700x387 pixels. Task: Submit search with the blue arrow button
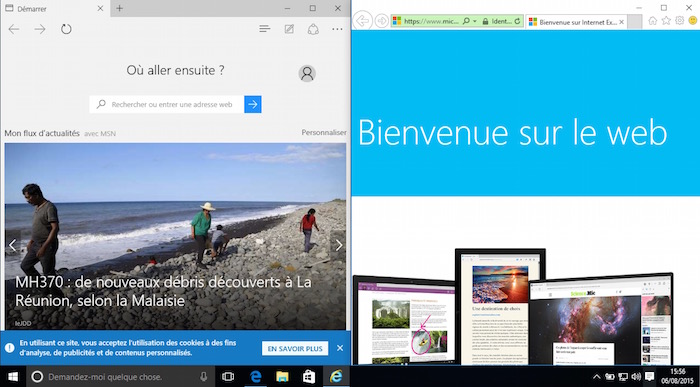click(253, 104)
